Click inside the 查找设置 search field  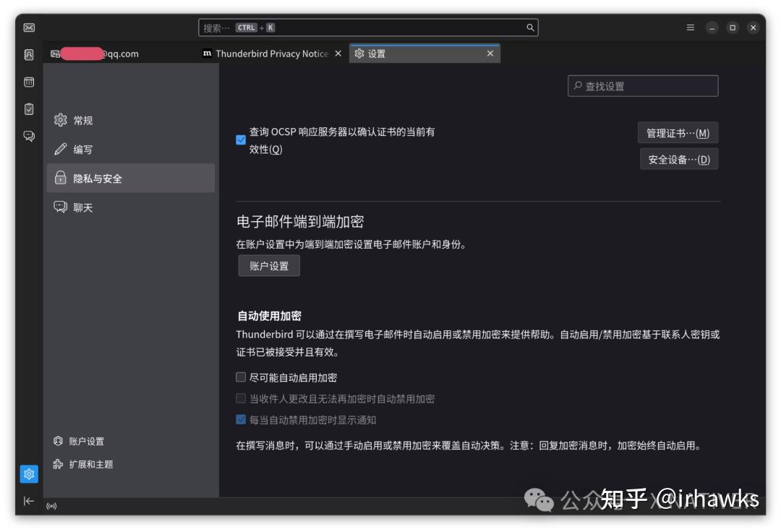(x=643, y=85)
